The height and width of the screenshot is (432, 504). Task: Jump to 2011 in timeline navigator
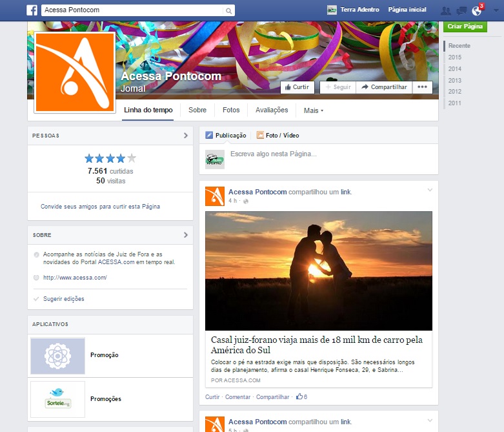454,103
